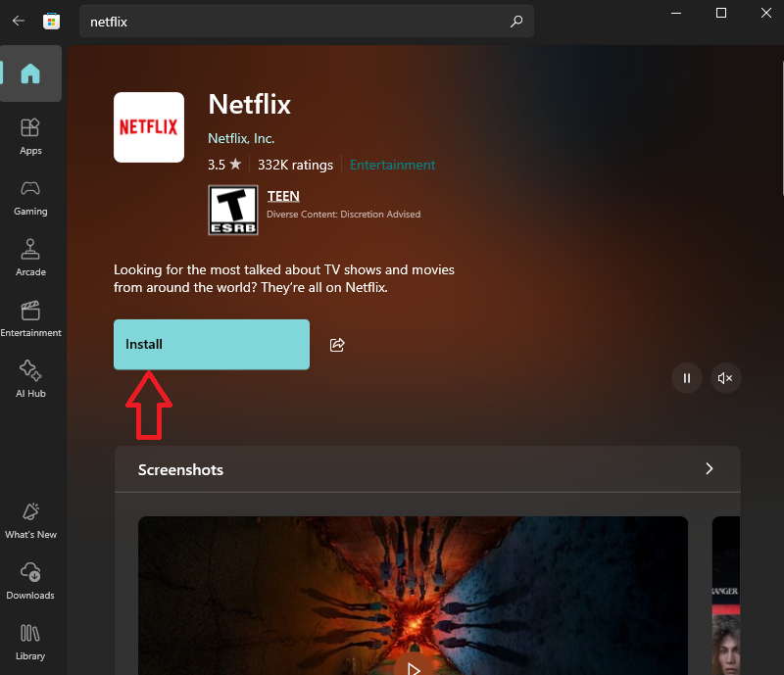Click the 3.5 star rating
This screenshot has width=784, height=675.
(224, 165)
